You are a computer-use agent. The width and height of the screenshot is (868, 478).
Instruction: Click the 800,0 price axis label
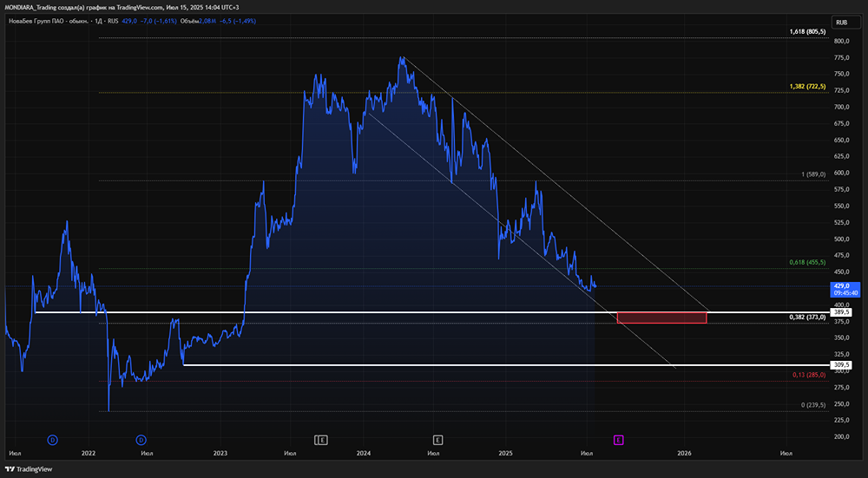click(841, 42)
